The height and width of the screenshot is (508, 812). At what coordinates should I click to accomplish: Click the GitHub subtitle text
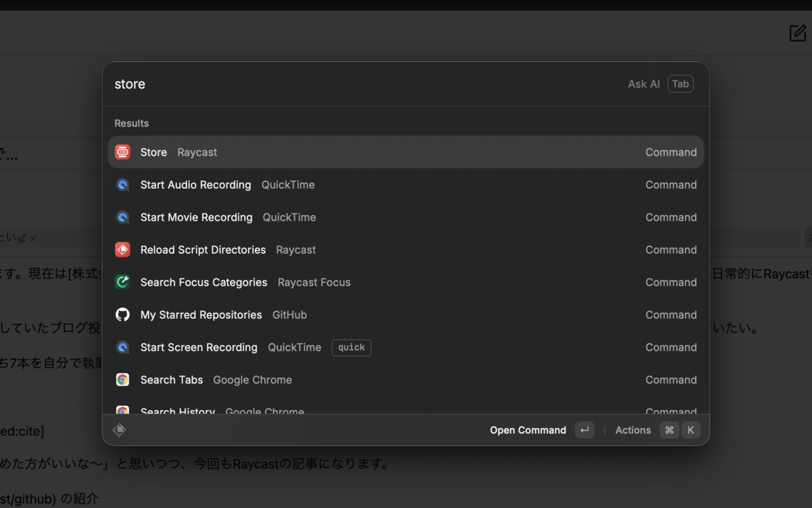pyautogui.click(x=290, y=315)
